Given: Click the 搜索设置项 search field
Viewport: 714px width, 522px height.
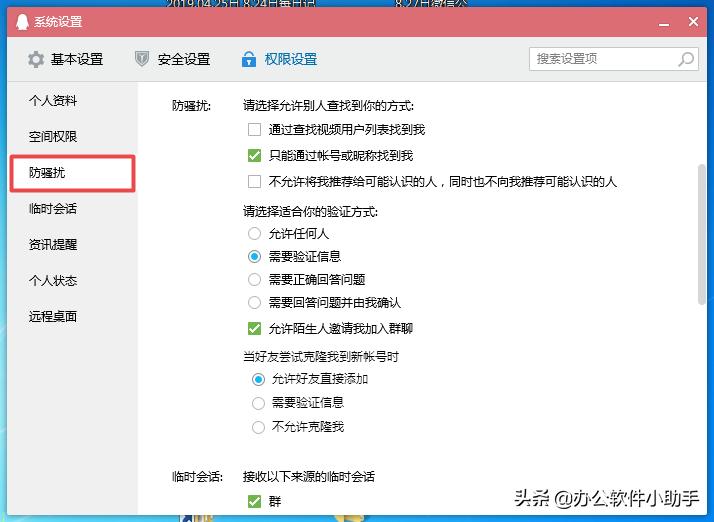Looking at the screenshot, I should point(603,59).
